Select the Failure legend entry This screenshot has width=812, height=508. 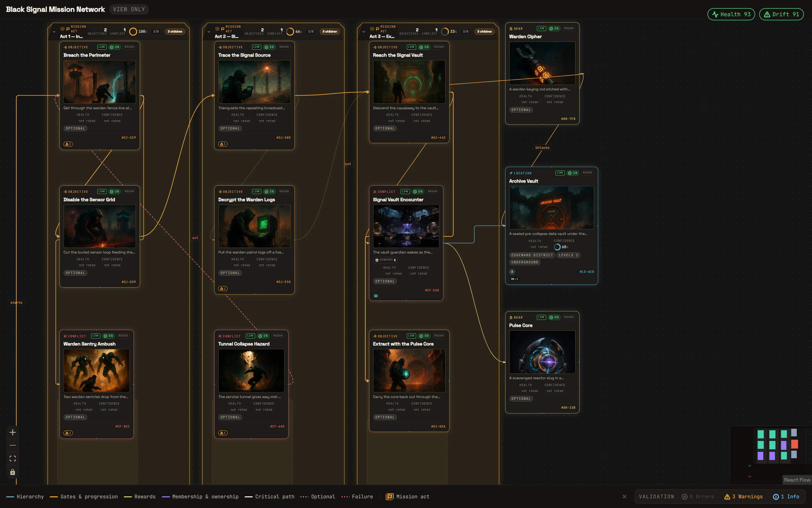[x=357, y=497]
